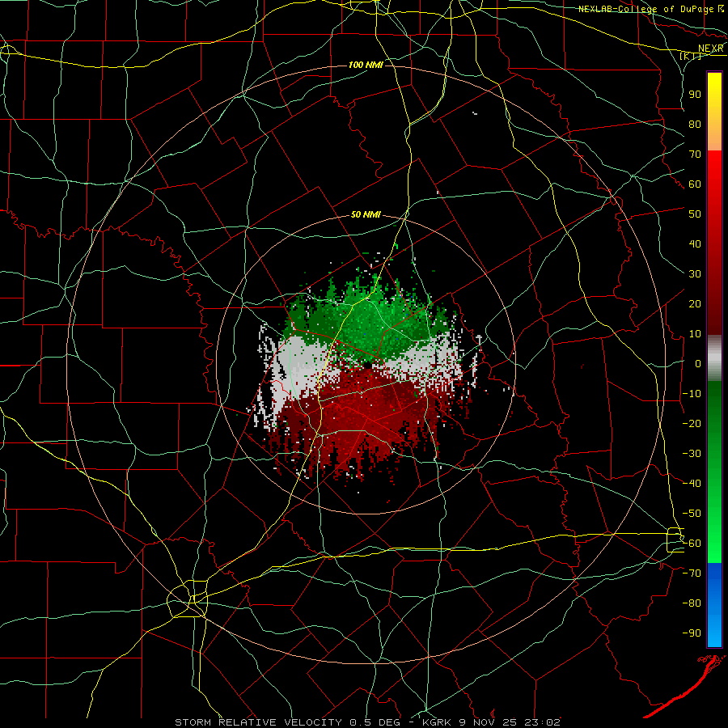Click the positive "70" value on the velocity scale
Viewport: 728px width, 728px height.
(x=695, y=154)
